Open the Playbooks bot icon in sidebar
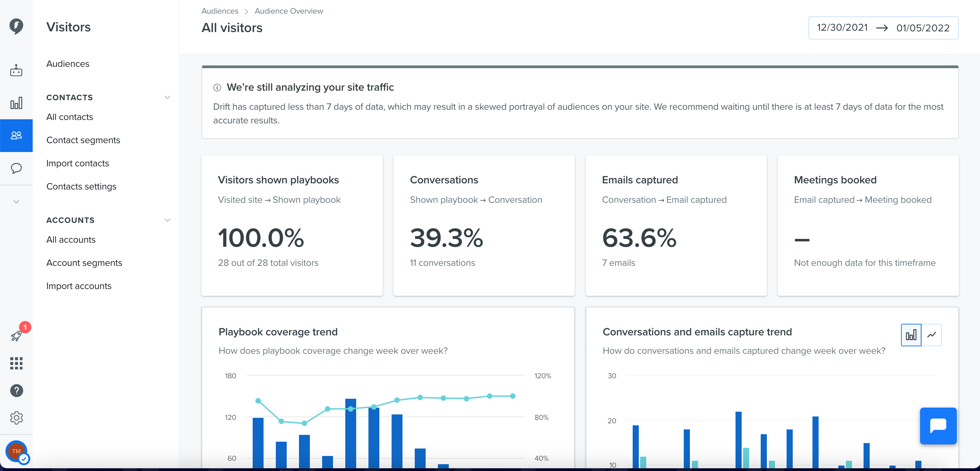 point(16,71)
